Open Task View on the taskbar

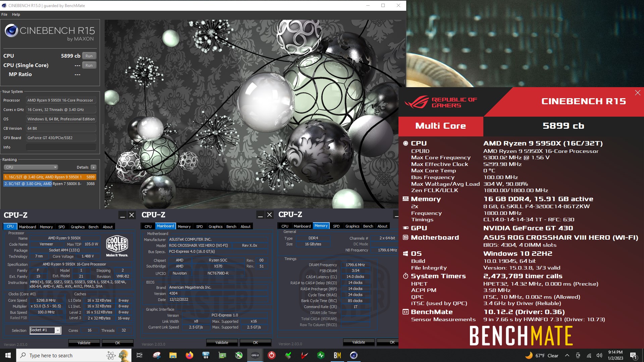pyautogui.click(x=140, y=355)
